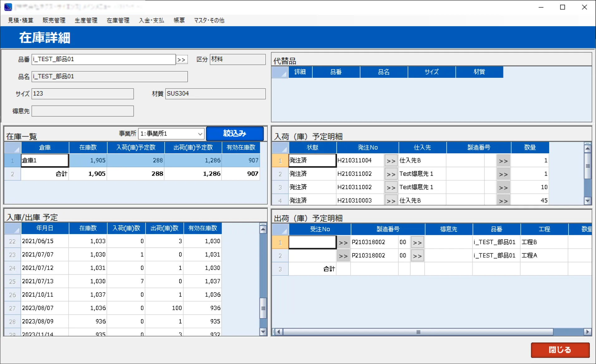
Task: Click the 詳細 header in 代替品
Action: tap(300, 72)
